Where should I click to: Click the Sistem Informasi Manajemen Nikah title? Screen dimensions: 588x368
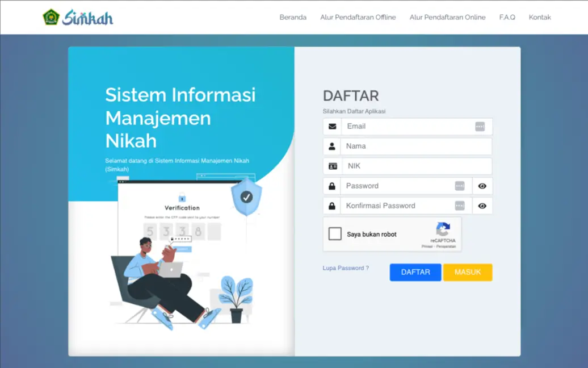(x=180, y=118)
